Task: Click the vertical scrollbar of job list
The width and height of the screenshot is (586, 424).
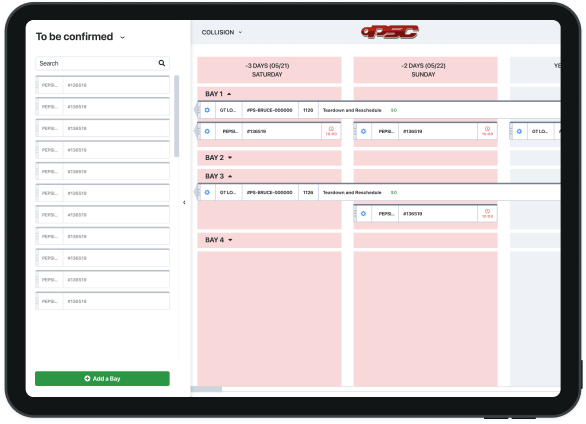Action: 176,116
